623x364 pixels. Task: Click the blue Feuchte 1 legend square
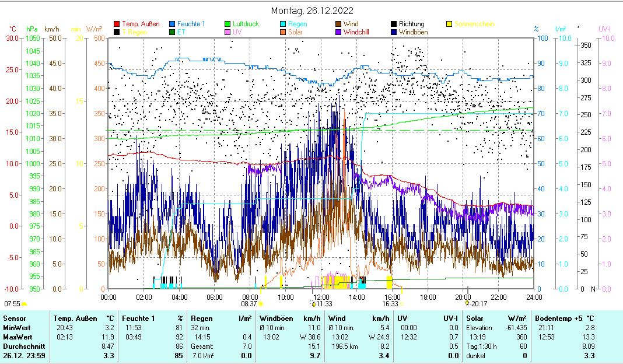[x=172, y=24]
